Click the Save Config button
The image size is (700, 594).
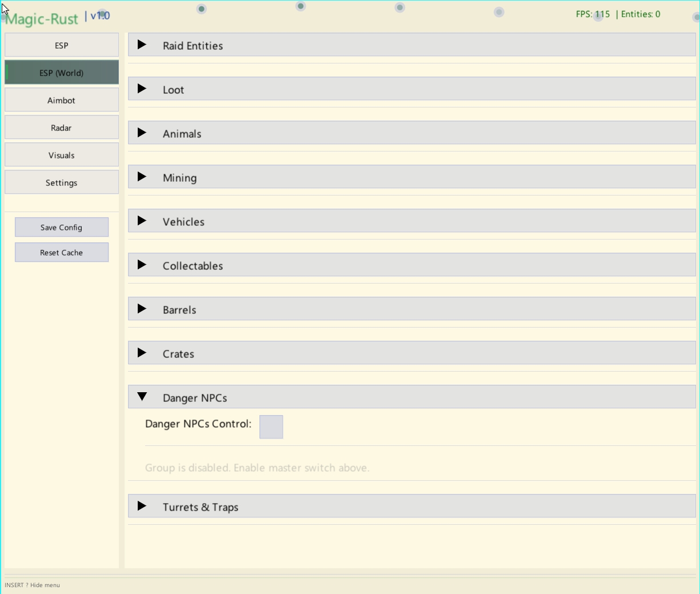click(x=62, y=227)
